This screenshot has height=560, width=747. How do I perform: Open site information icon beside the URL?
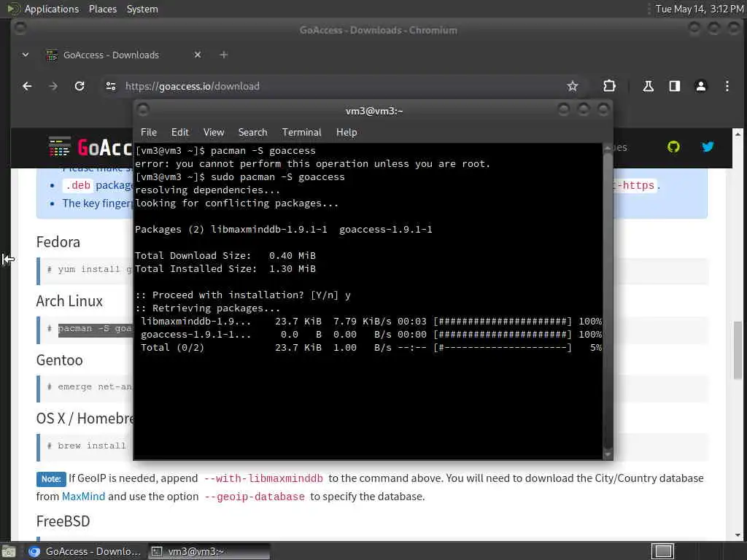(111, 86)
